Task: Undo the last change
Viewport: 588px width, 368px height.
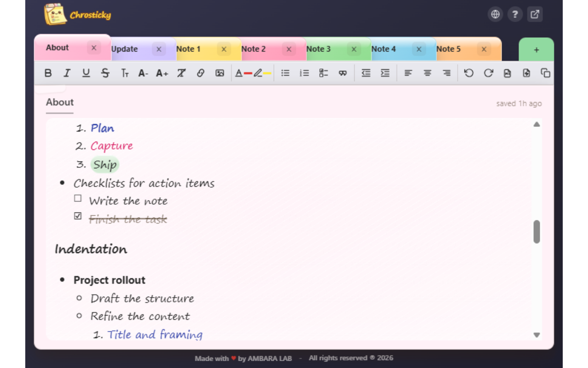Action: click(x=469, y=73)
